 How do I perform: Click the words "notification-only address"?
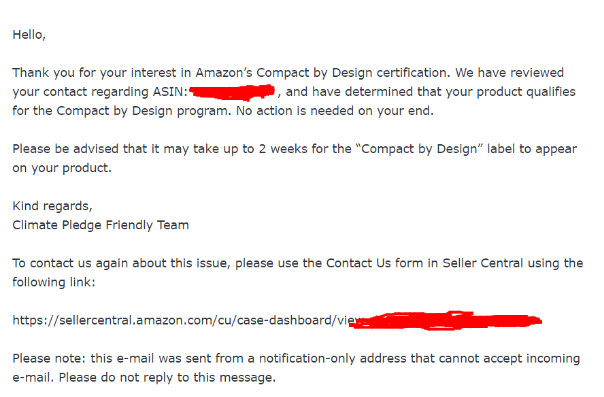pyautogui.click(x=332, y=358)
